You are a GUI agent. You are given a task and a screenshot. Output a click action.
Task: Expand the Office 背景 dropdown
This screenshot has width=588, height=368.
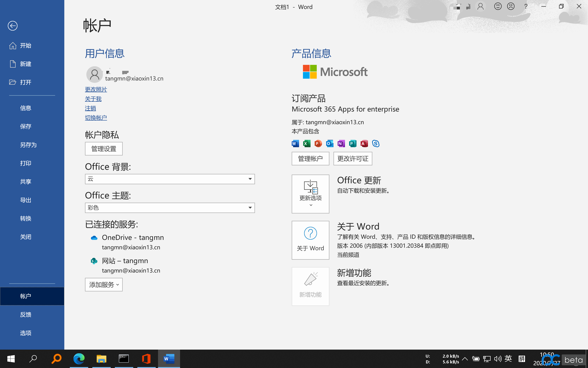[x=170, y=179]
